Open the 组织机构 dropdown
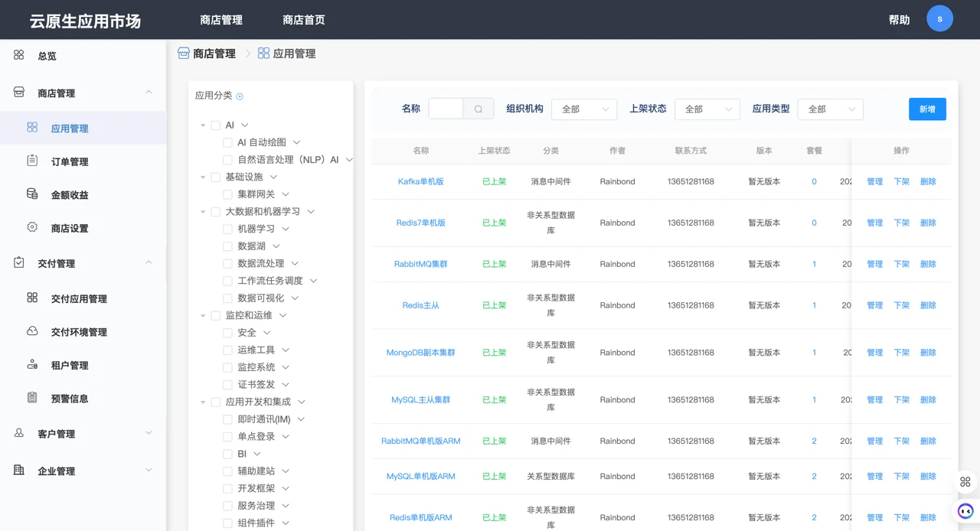 click(584, 109)
